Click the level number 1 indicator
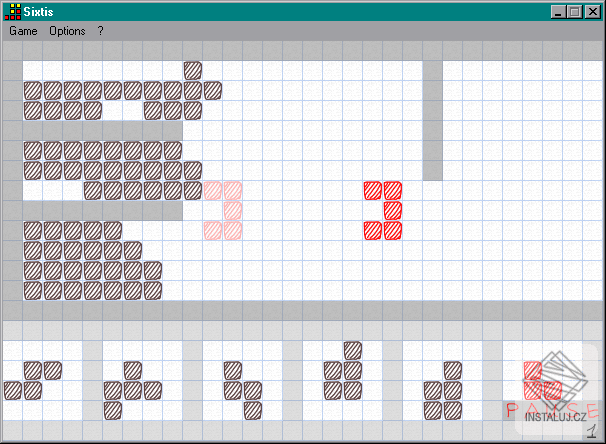This screenshot has width=606, height=444. click(591, 431)
